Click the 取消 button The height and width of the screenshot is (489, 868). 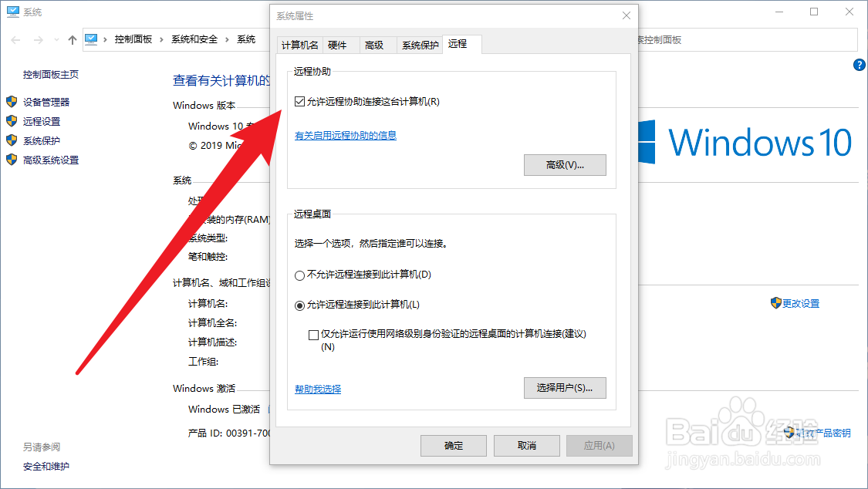(526, 445)
